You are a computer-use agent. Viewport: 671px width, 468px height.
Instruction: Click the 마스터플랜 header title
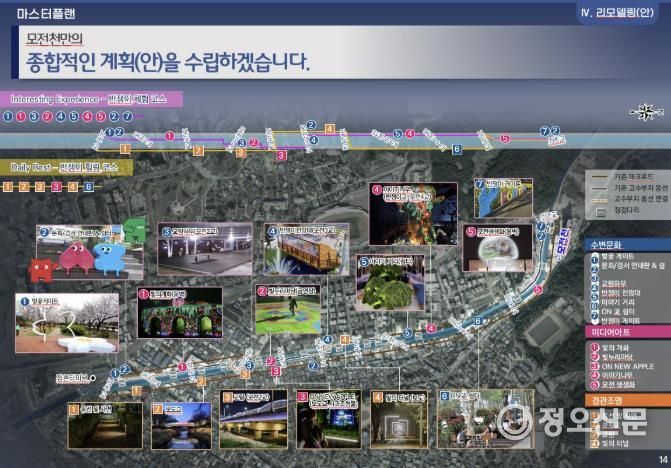46,14
